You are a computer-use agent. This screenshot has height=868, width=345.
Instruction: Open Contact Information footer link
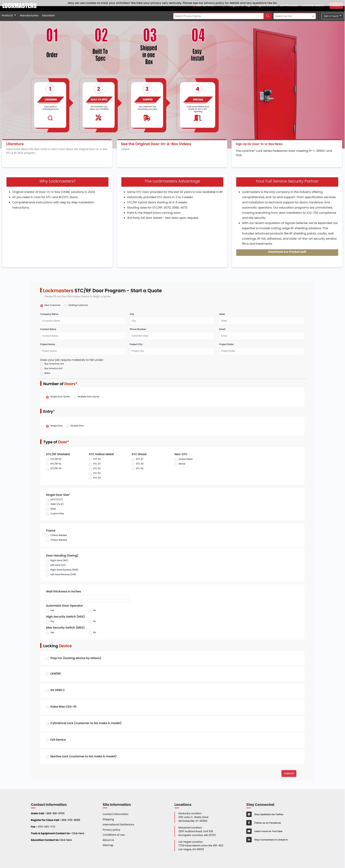(x=115, y=814)
